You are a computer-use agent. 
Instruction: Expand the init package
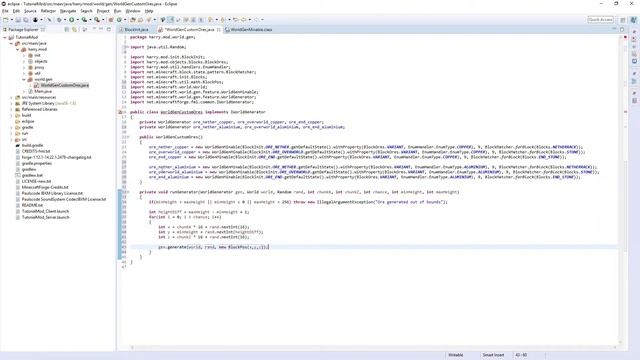point(24,55)
